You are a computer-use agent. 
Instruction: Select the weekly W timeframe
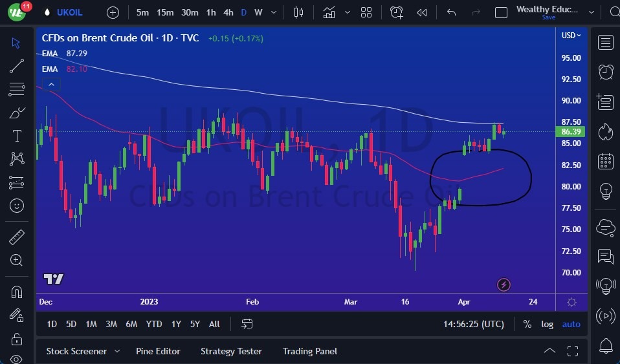258,13
